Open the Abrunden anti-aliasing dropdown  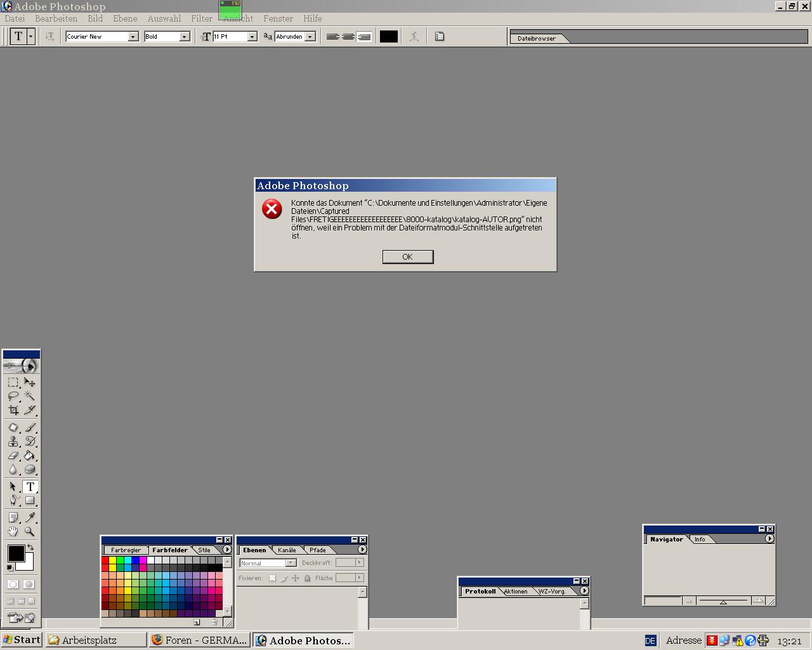click(x=310, y=37)
